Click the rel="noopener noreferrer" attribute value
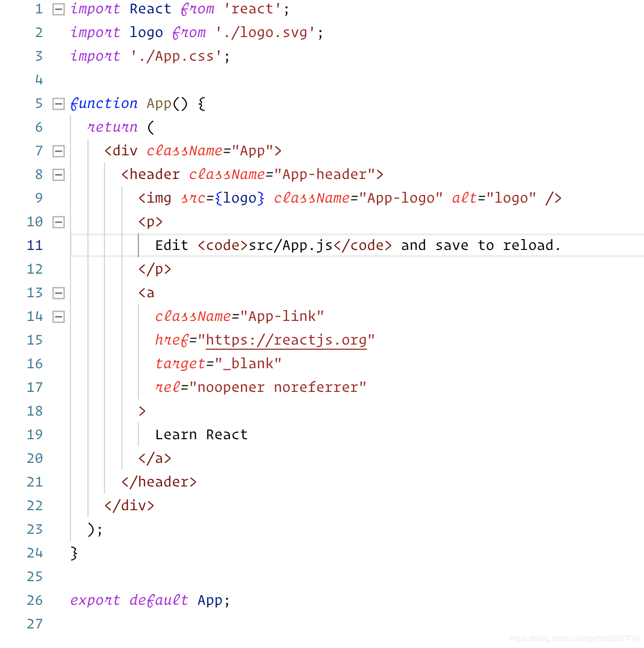This screenshot has height=648, width=644. [278, 387]
